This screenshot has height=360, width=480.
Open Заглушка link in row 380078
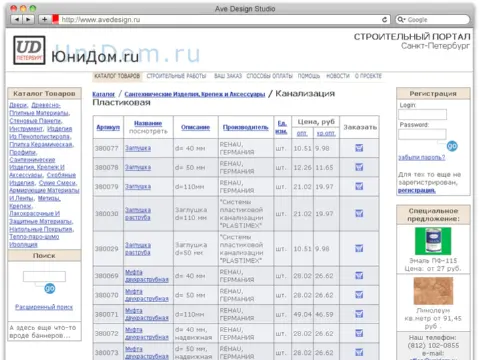(x=138, y=167)
